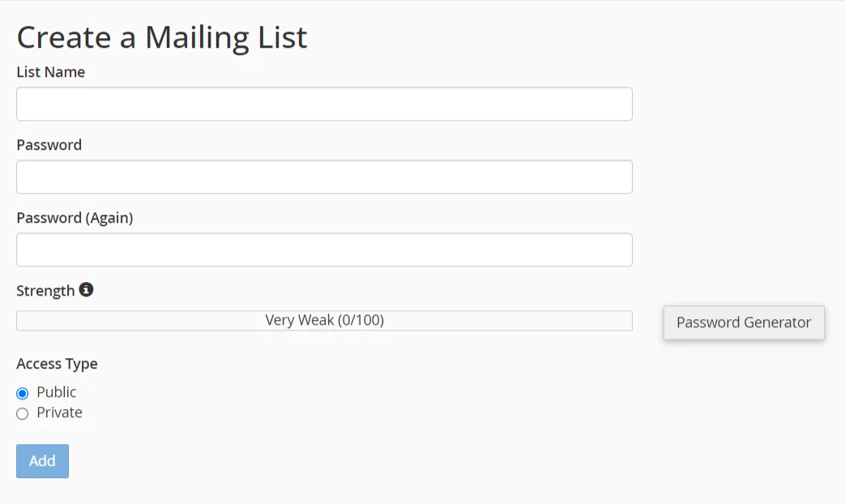This screenshot has height=504, width=845.
Task: Focus the List Name text field
Action: coord(324,105)
